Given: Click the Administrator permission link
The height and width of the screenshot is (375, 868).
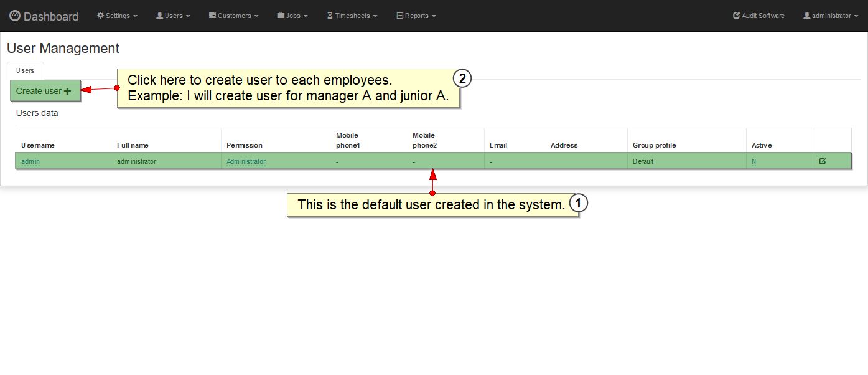Looking at the screenshot, I should click(x=246, y=162).
